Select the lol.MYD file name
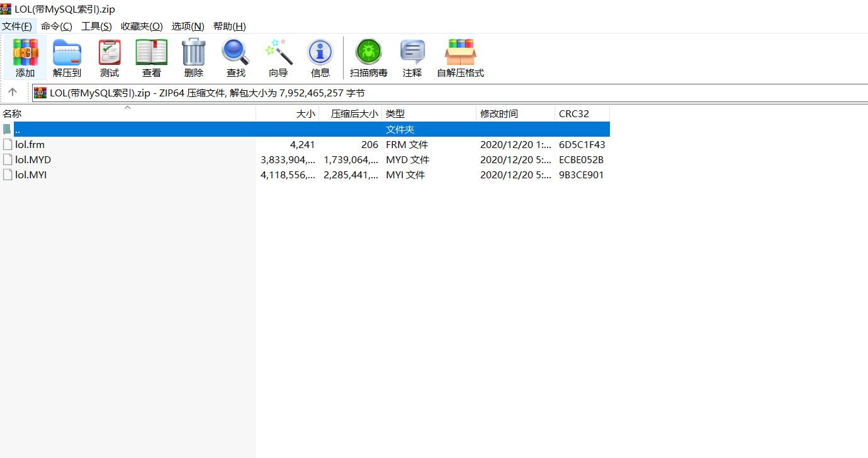Screen dimensions: 868x458 click(x=33, y=159)
